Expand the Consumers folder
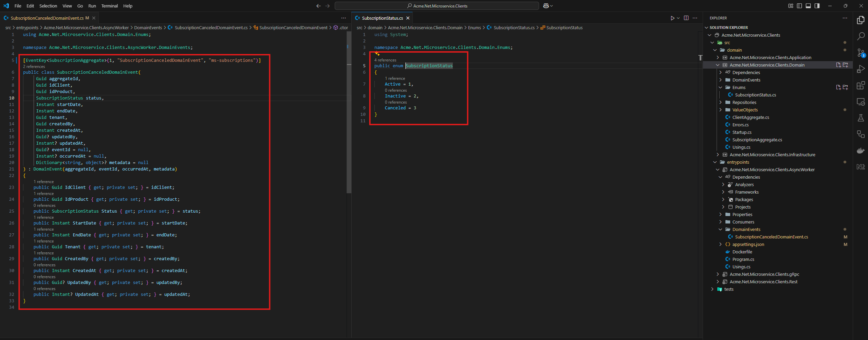The image size is (868, 340). click(720, 222)
